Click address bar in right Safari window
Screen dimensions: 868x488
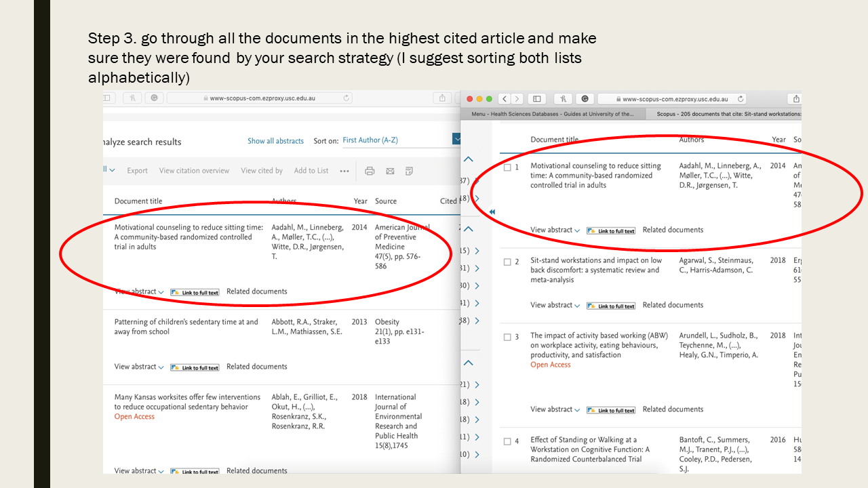(x=671, y=99)
